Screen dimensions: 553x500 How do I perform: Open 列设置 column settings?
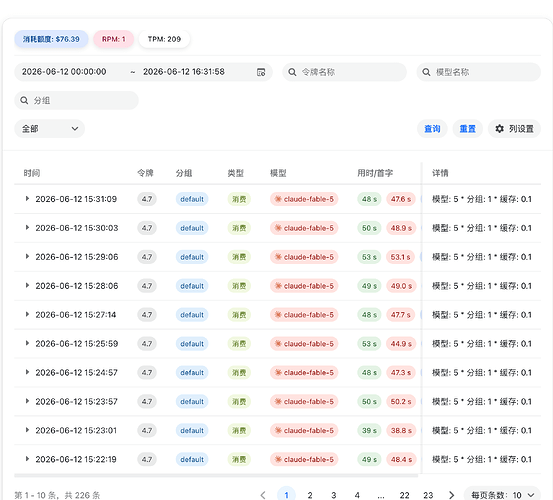tap(514, 129)
